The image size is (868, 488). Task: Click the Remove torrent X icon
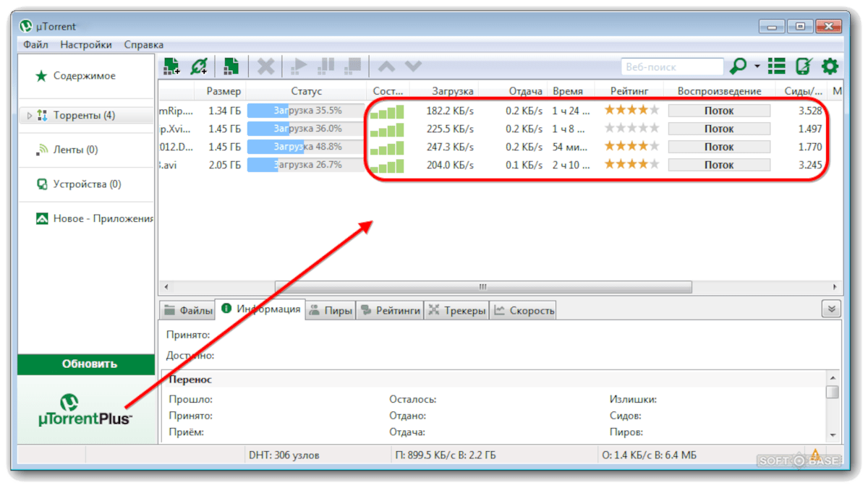(266, 67)
